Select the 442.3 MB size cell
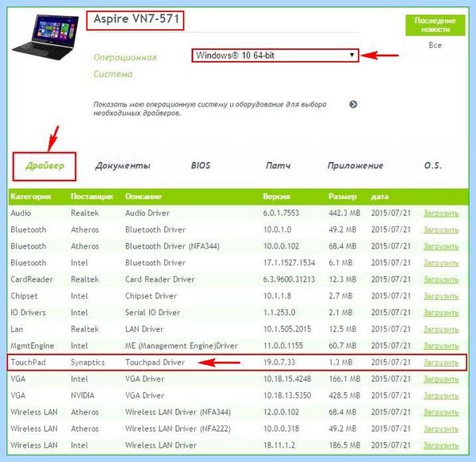 click(x=344, y=214)
